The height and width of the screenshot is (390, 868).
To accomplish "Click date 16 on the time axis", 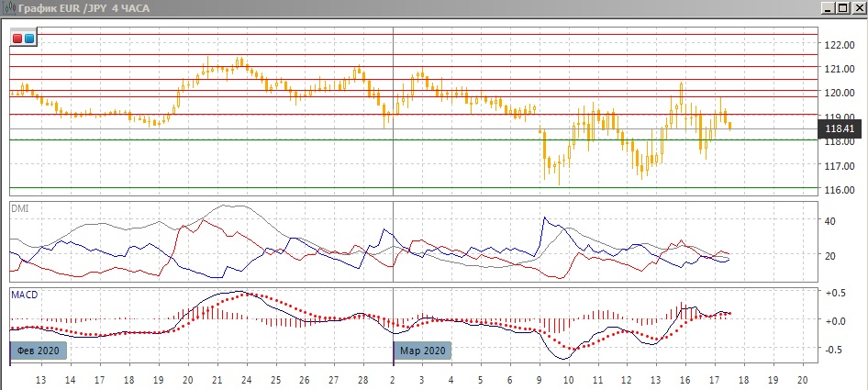I will click(x=684, y=379).
